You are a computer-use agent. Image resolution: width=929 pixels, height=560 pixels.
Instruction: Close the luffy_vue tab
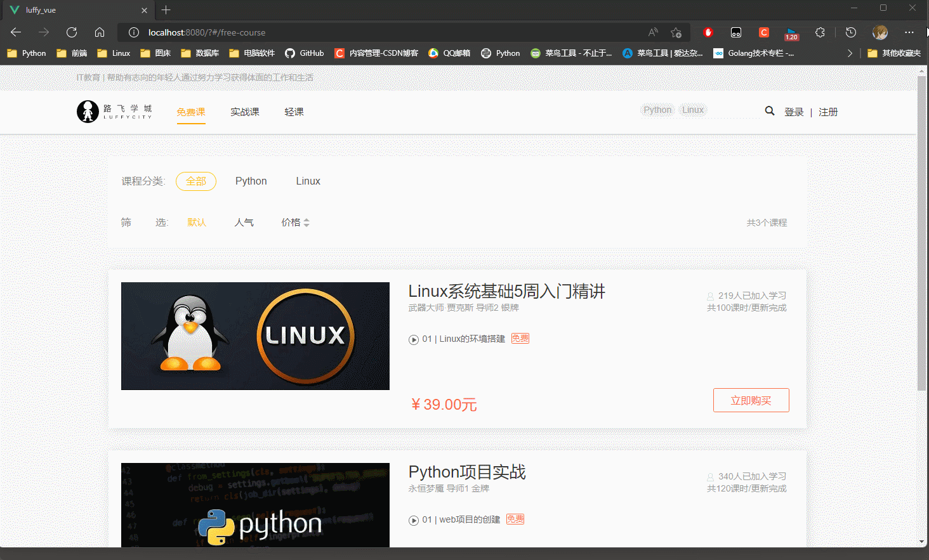144,10
